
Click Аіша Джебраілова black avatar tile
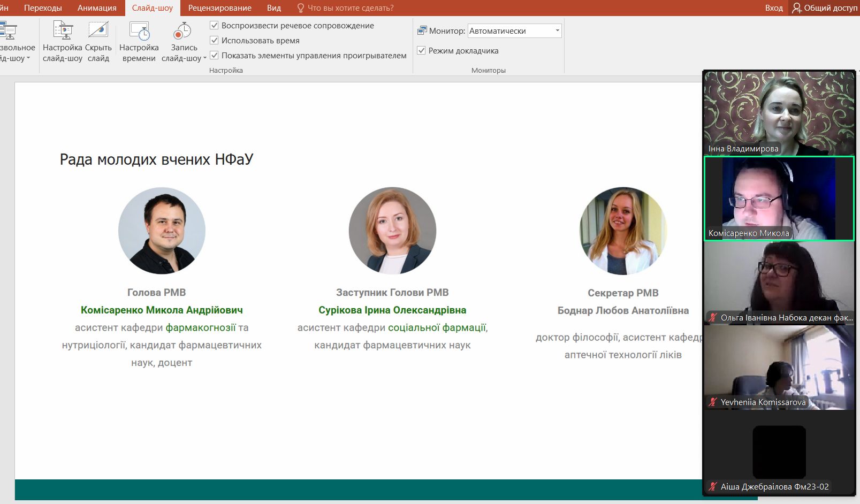click(779, 452)
